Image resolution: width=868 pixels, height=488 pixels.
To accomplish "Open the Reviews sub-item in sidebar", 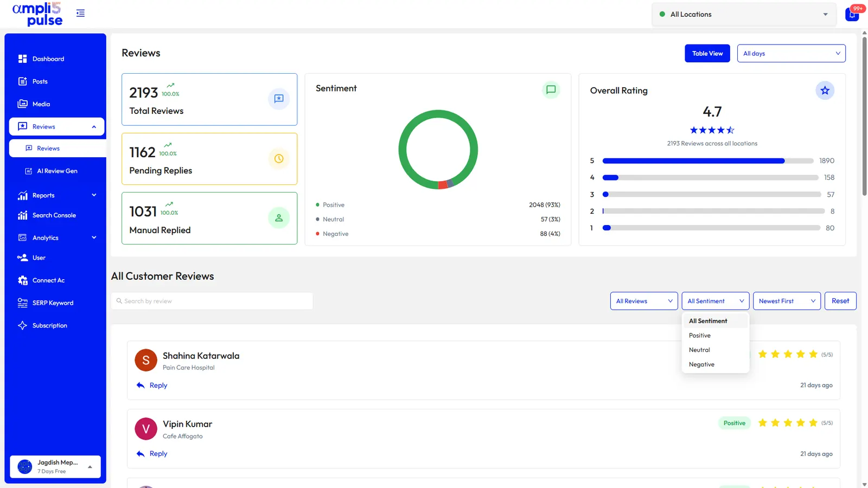I will click(58, 149).
